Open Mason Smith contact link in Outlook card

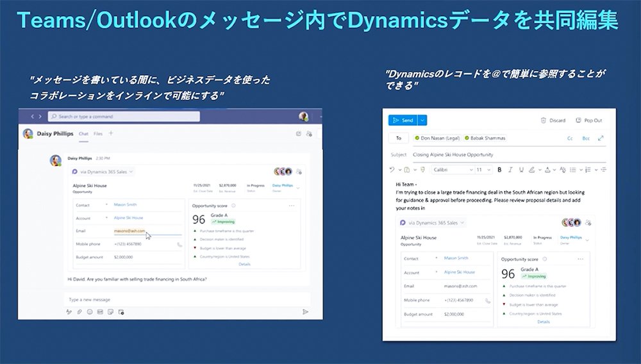[456, 258]
